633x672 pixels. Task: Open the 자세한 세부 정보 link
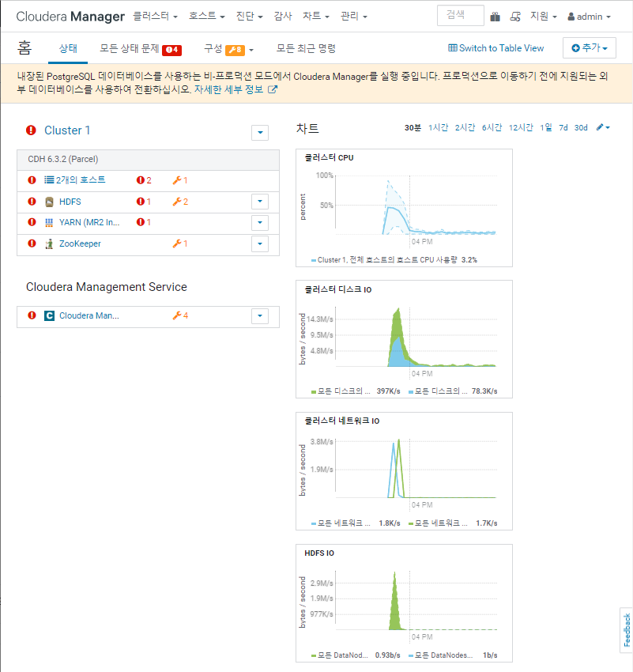pyautogui.click(x=228, y=89)
